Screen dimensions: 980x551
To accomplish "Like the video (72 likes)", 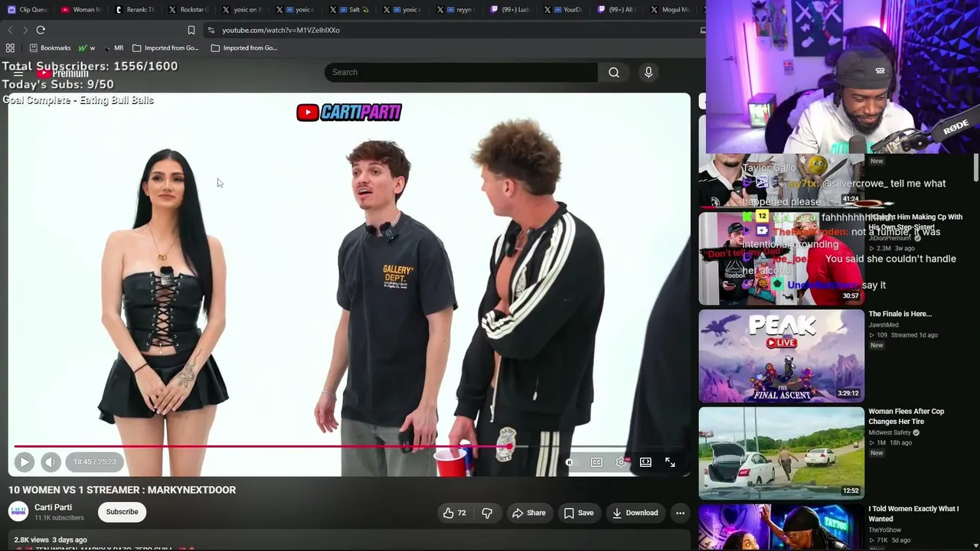I will 454,513.
